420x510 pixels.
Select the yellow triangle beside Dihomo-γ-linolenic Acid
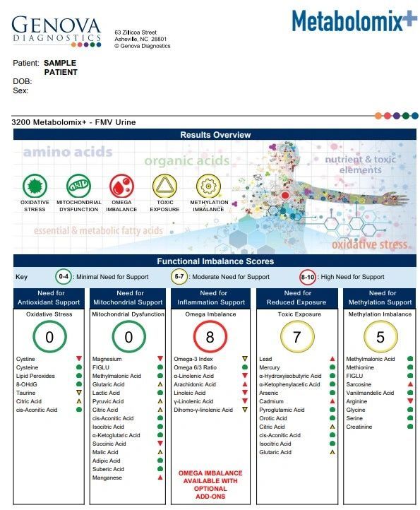pyautogui.click(x=245, y=410)
